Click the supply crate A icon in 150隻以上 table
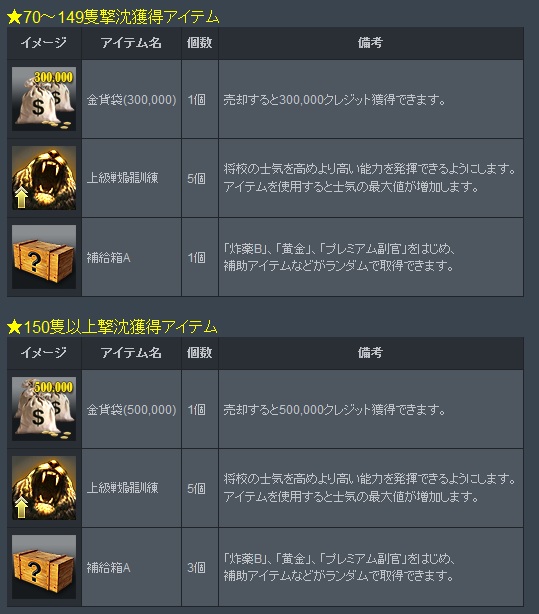Screen dimensions: 539x614 click(44, 567)
